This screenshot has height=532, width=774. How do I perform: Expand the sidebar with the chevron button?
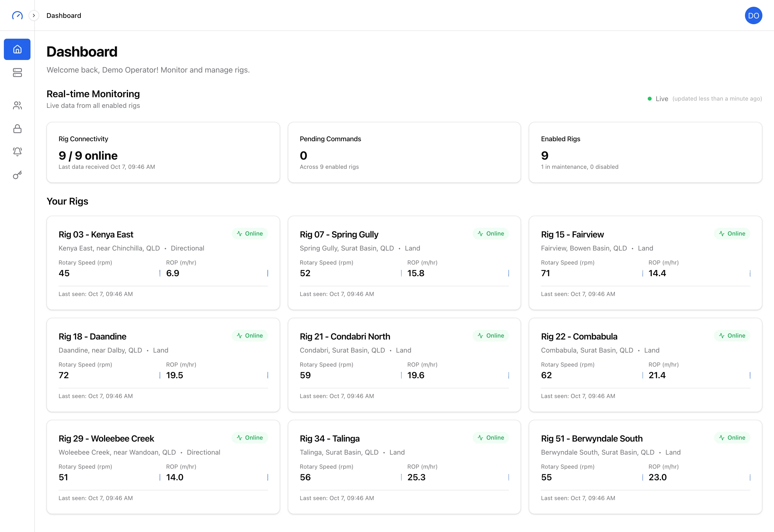click(x=34, y=16)
